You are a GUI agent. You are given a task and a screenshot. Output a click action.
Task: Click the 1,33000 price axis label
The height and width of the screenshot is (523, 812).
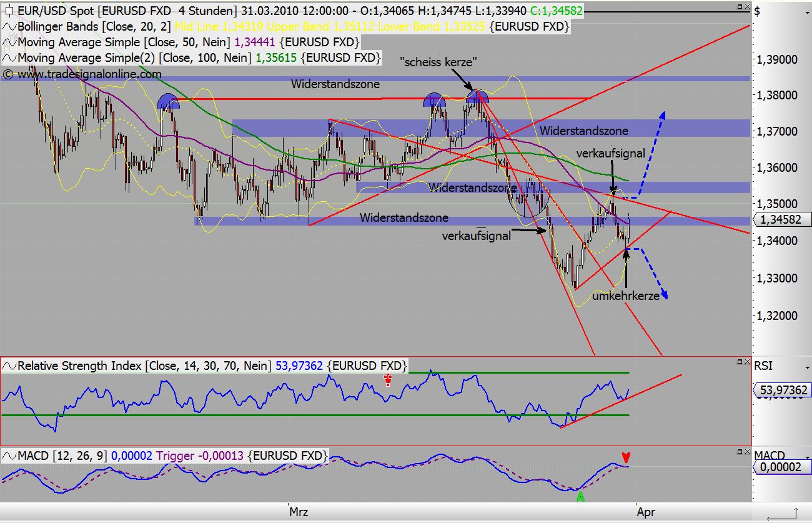pyautogui.click(x=777, y=278)
